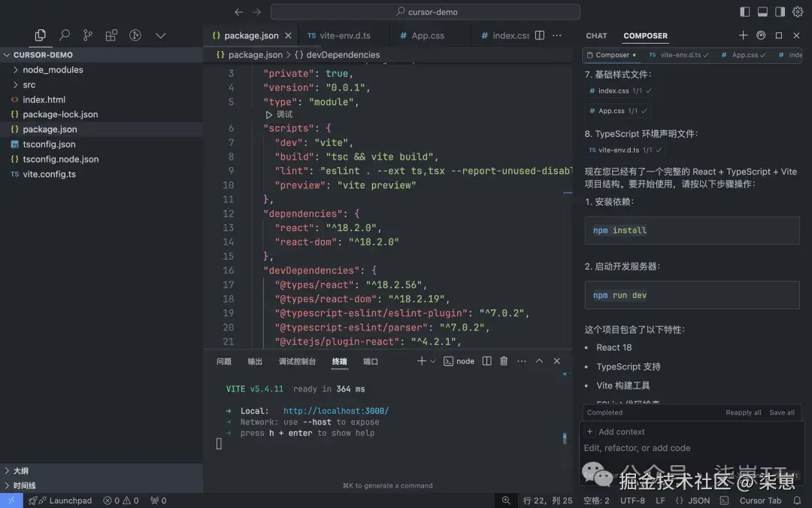
Task: Go back with the left arrow
Action: 239,12
